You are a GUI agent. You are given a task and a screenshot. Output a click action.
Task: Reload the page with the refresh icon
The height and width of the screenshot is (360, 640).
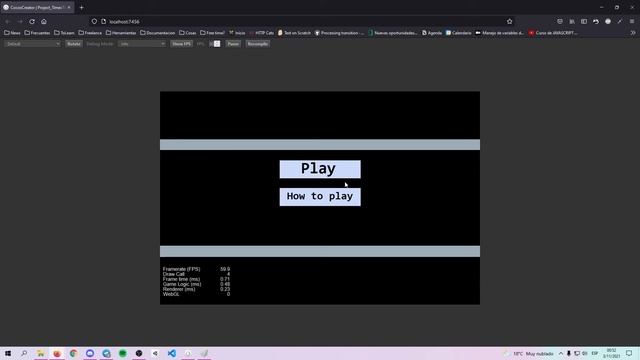[32, 22]
